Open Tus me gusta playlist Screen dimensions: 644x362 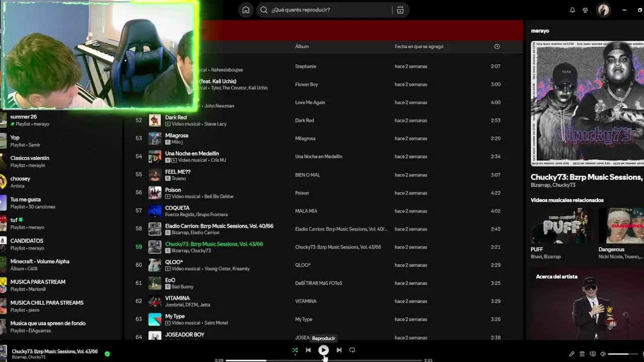(60, 203)
